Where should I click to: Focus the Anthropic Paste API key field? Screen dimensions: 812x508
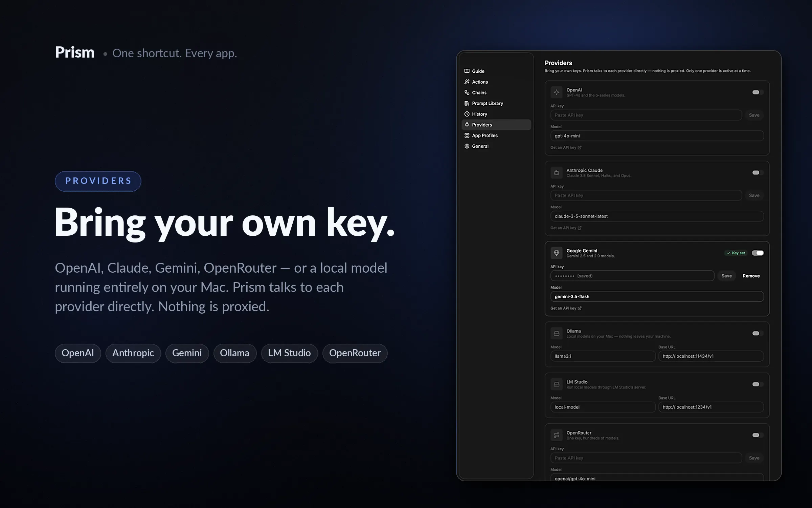tap(646, 195)
